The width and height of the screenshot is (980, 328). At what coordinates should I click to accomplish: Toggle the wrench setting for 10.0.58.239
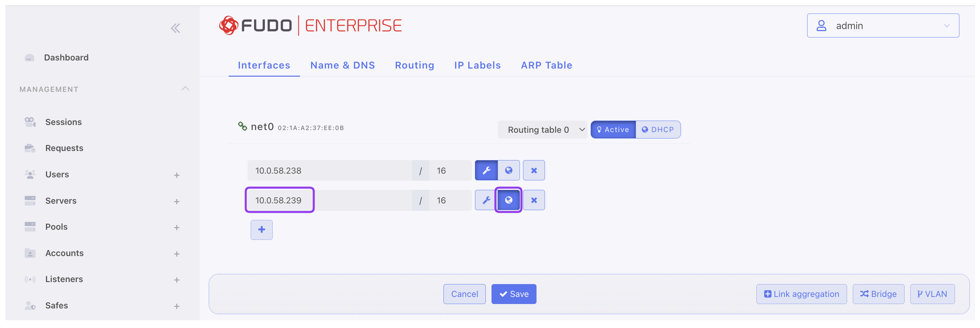486,200
